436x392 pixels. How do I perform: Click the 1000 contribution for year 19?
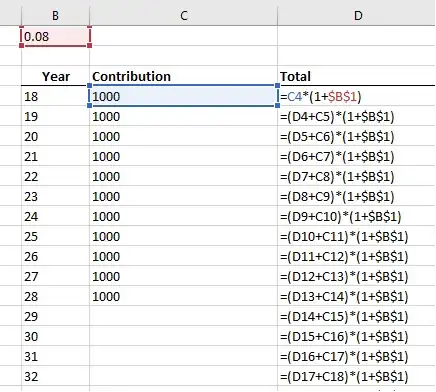(x=184, y=116)
